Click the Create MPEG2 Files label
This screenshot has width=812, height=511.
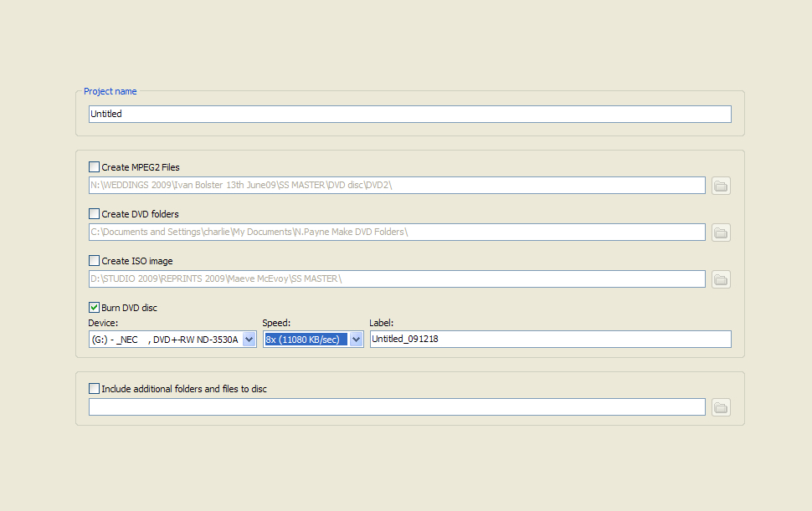point(141,167)
